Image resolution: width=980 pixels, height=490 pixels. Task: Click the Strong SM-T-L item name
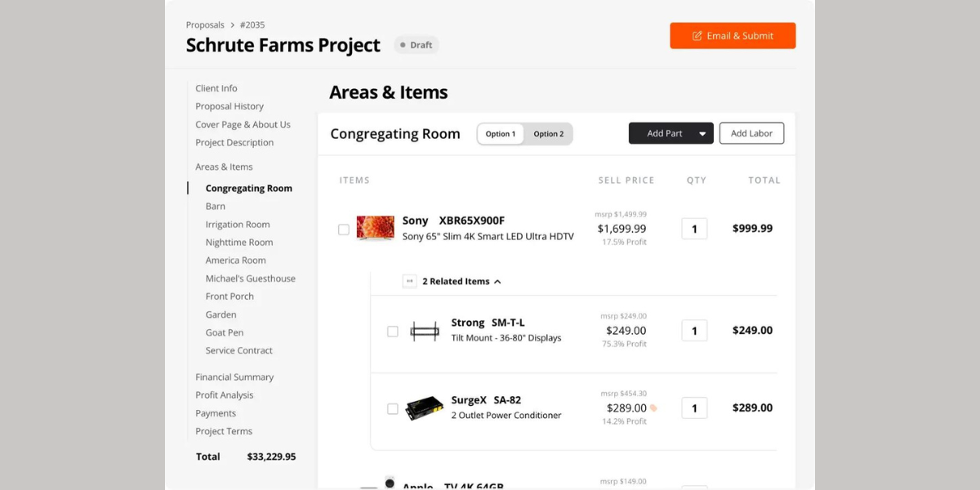(488, 323)
